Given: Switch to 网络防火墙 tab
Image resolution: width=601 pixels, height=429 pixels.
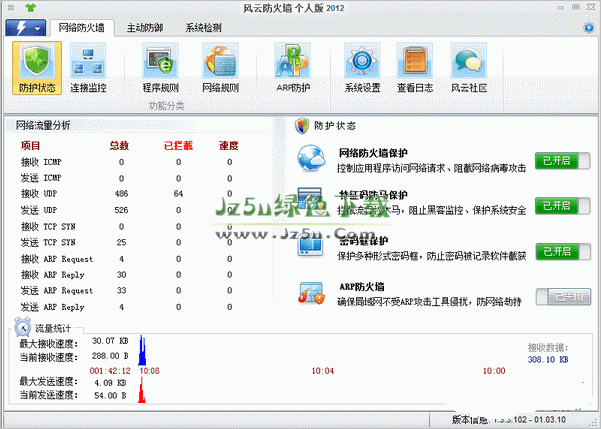Looking at the screenshot, I should tap(82, 28).
